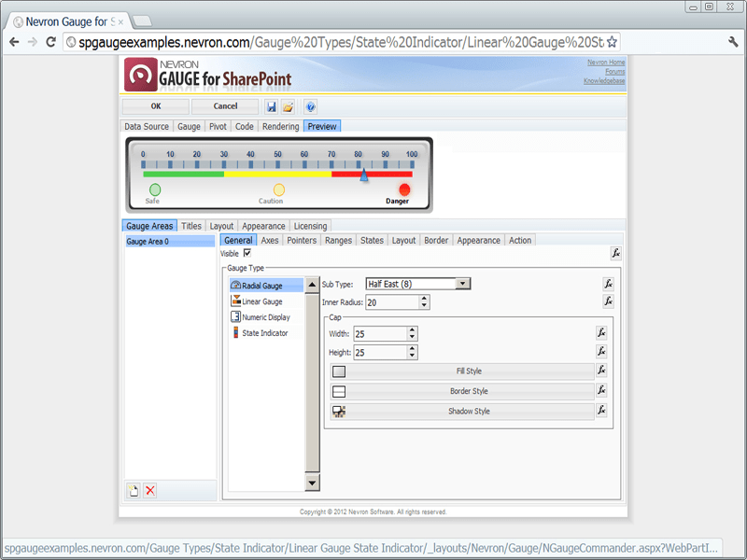The height and width of the screenshot is (560, 747).
Task: Click the browser back arrow
Action: (14, 42)
